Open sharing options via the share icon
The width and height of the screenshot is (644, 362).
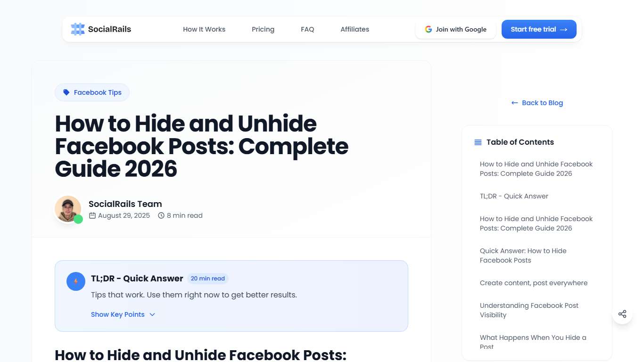tap(622, 313)
